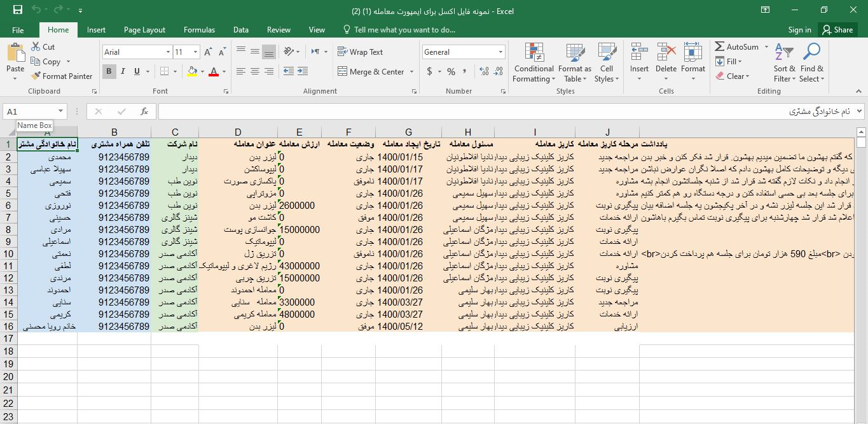The image size is (868, 424).
Task: Open the File menu
Action: tap(18, 30)
